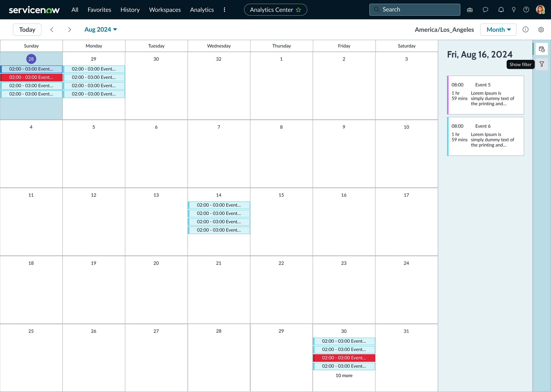Select the calendar events sidebar icon
Screen dimensions: 551x392
tap(542, 49)
